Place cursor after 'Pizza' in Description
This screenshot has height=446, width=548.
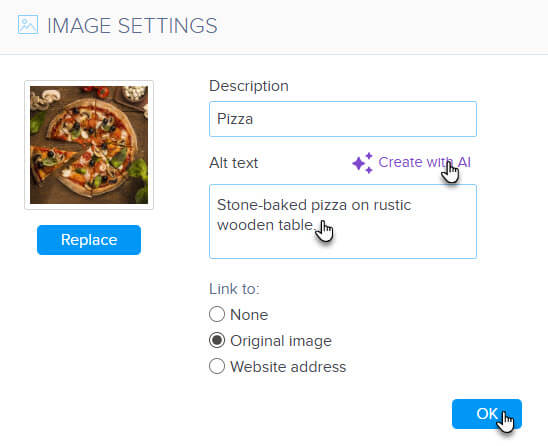(254, 119)
